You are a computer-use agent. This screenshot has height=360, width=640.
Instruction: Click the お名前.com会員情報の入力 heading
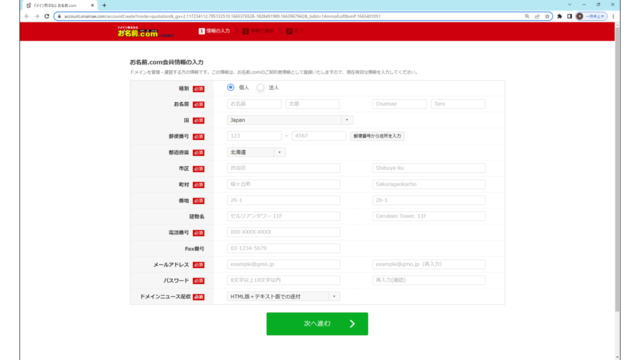pyautogui.click(x=167, y=62)
